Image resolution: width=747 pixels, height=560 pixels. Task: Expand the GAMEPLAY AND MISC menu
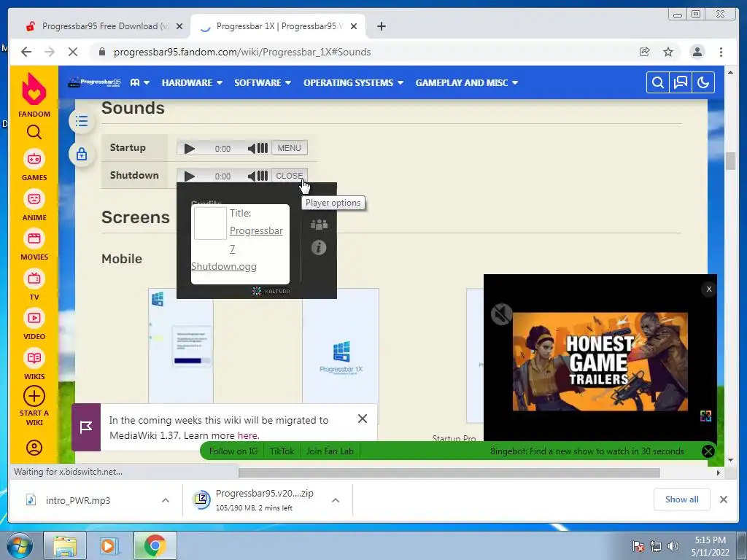(x=466, y=83)
